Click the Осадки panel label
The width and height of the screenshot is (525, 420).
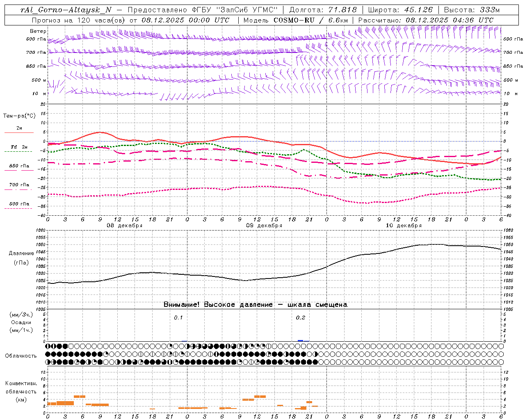click(x=21, y=322)
